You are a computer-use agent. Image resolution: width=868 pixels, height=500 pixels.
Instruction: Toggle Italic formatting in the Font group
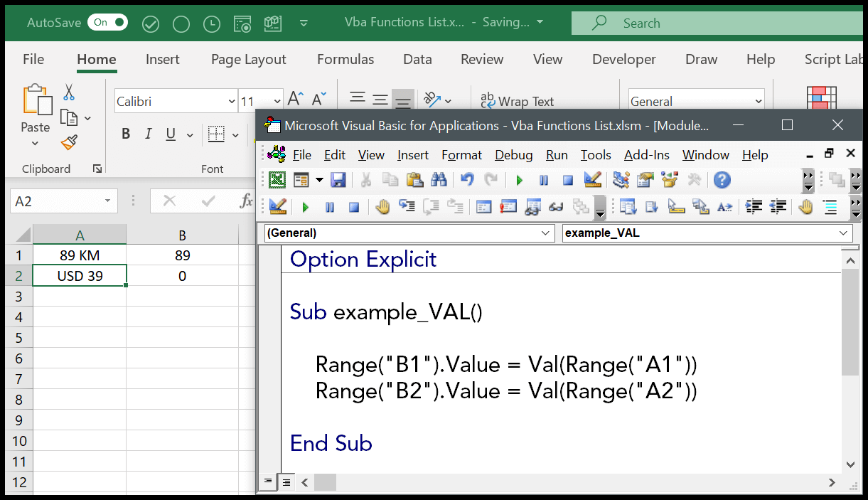pyautogui.click(x=149, y=134)
